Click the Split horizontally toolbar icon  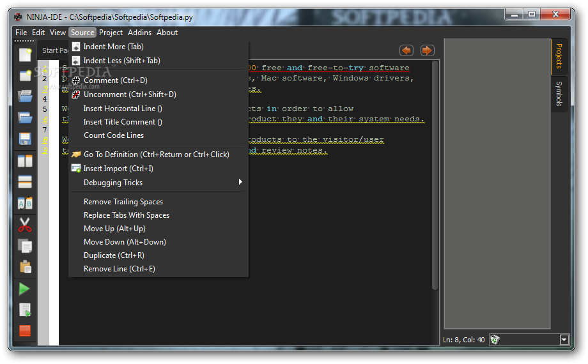click(25, 182)
